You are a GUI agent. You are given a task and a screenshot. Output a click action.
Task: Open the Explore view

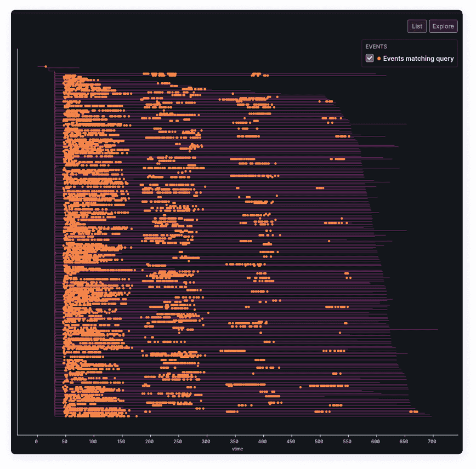(x=443, y=26)
